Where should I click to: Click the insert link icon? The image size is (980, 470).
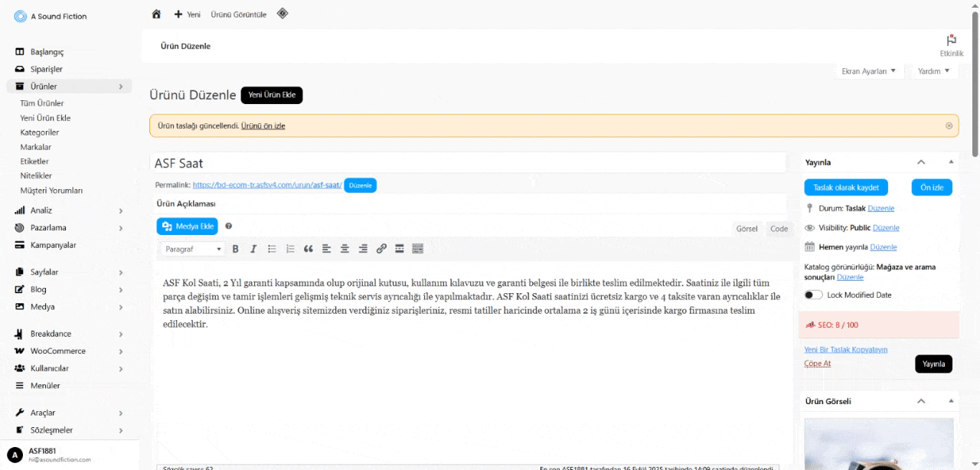point(381,249)
